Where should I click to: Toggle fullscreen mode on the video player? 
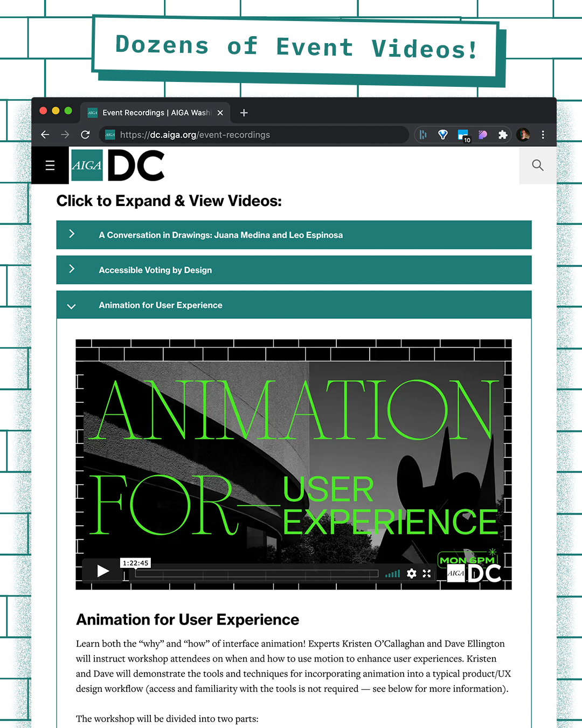(427, 573)
